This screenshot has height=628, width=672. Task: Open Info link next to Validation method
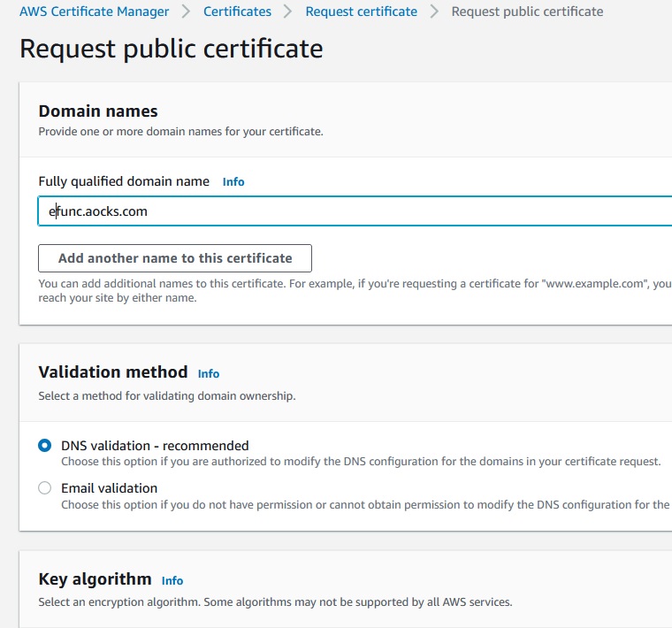coord(209,374)
